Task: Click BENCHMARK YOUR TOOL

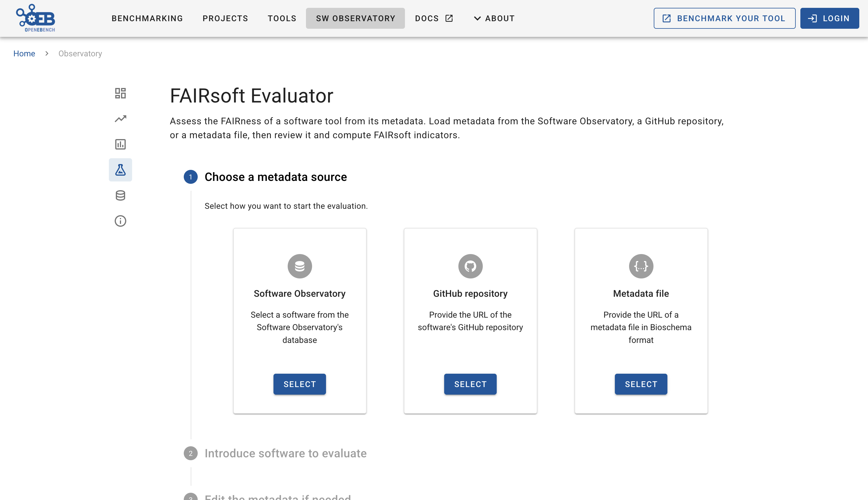Action: coord(724,18)
